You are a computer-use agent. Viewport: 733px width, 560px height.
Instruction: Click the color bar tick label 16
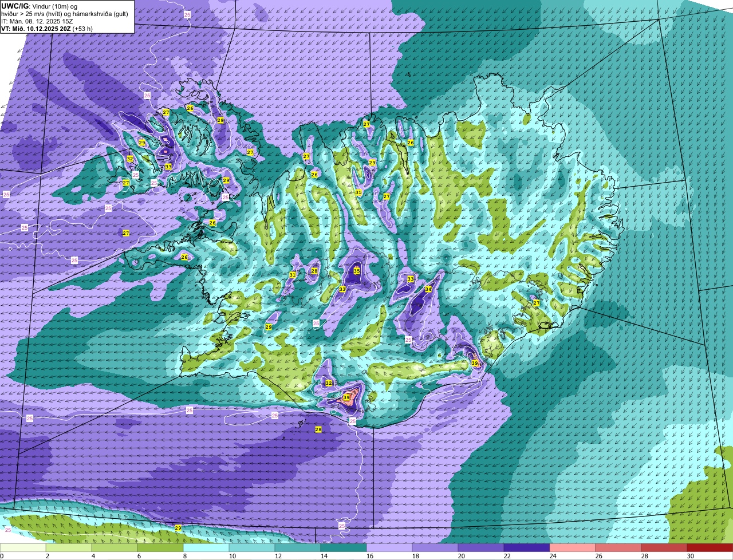click(370, 556)
